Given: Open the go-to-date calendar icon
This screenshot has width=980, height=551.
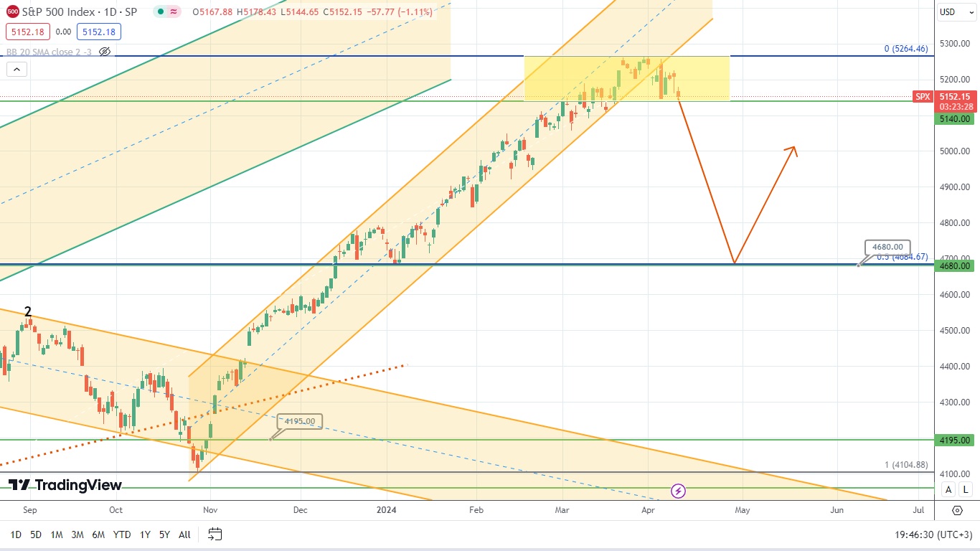Looking at the screenshot, I should (215, 534).
